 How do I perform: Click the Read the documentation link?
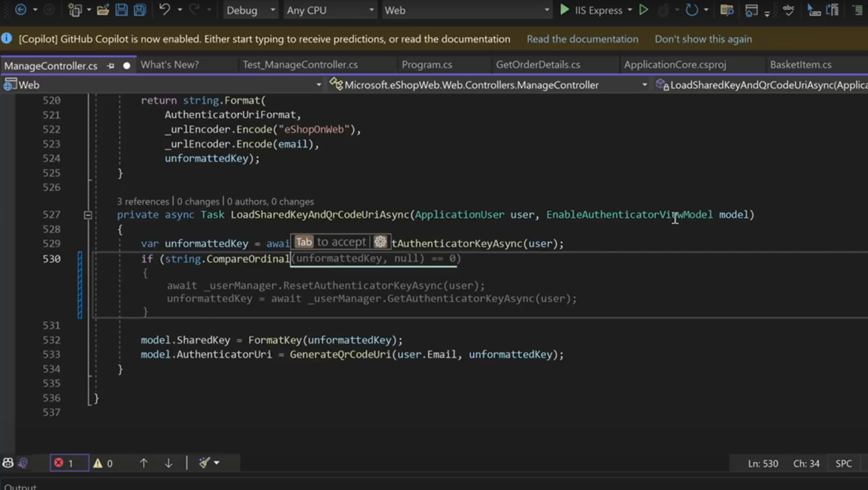pyautogui.click(x=581, y=38)
